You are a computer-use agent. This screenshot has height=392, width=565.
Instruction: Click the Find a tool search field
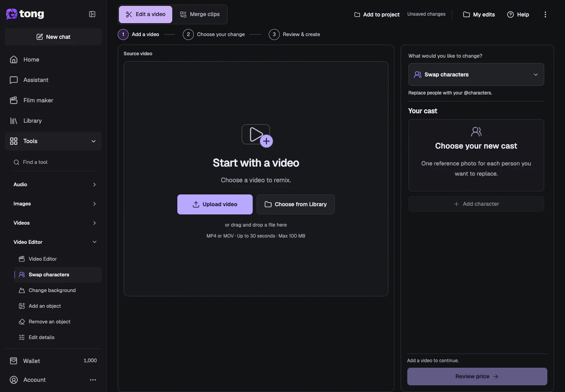[x=55, y=162]
